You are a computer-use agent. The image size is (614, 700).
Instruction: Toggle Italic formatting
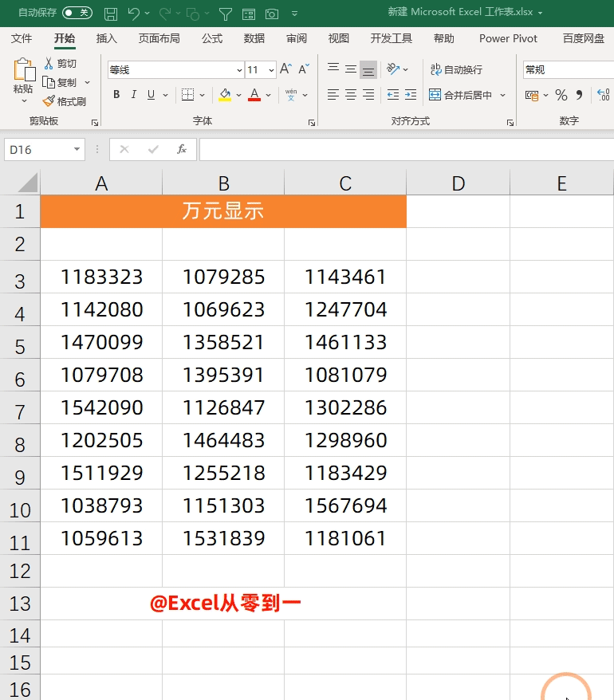coord(134,95)
